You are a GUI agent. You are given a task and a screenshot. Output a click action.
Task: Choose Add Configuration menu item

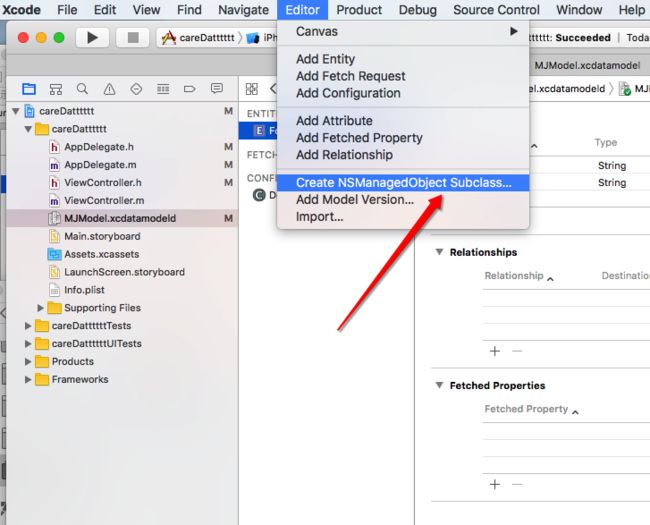pyautogui.click(x=403, y=93)
